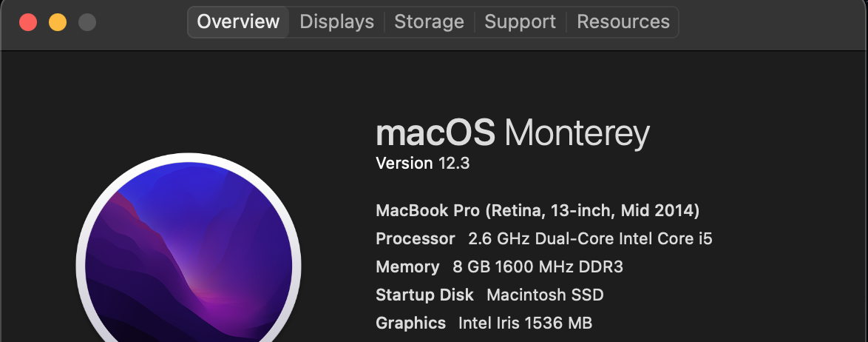Select the Storage tab
This screenshot has height=342, width=868.
[x=429, y=22]
